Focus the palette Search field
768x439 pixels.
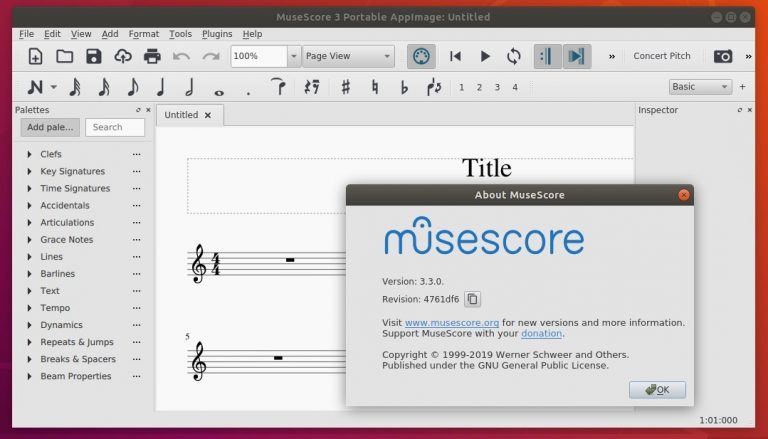(x=115, y=127)
